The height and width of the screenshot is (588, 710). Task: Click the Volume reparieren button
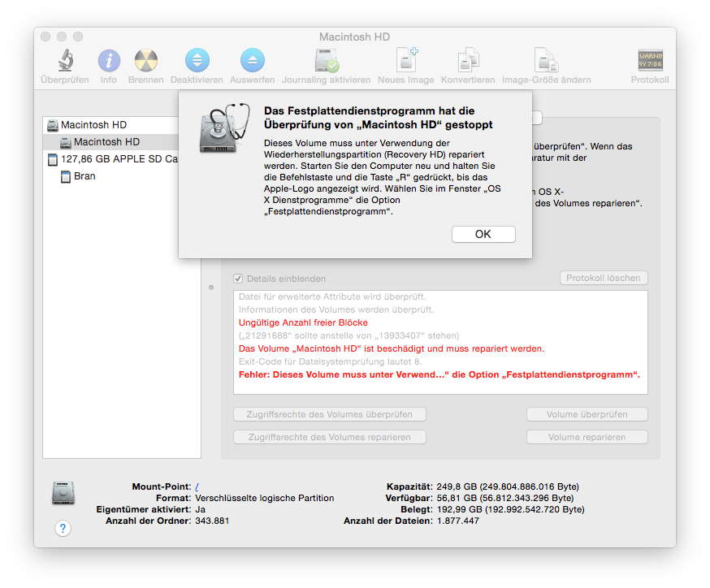pos(587,437)
